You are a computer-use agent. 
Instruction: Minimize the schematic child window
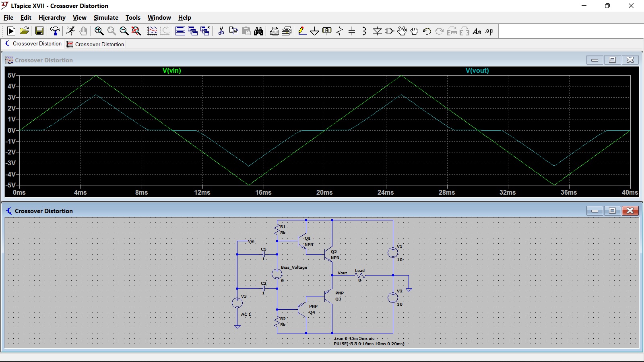(x=594, y=211)
